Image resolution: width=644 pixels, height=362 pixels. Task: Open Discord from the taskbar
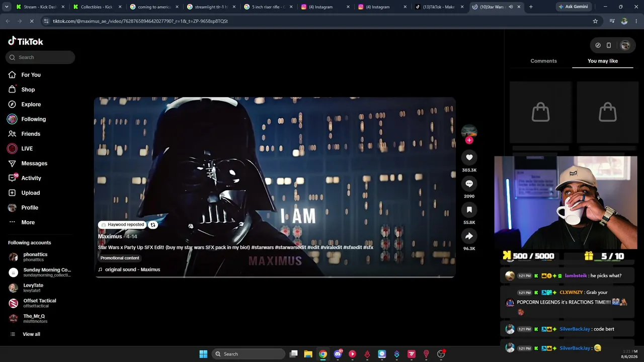pos(338,354)
